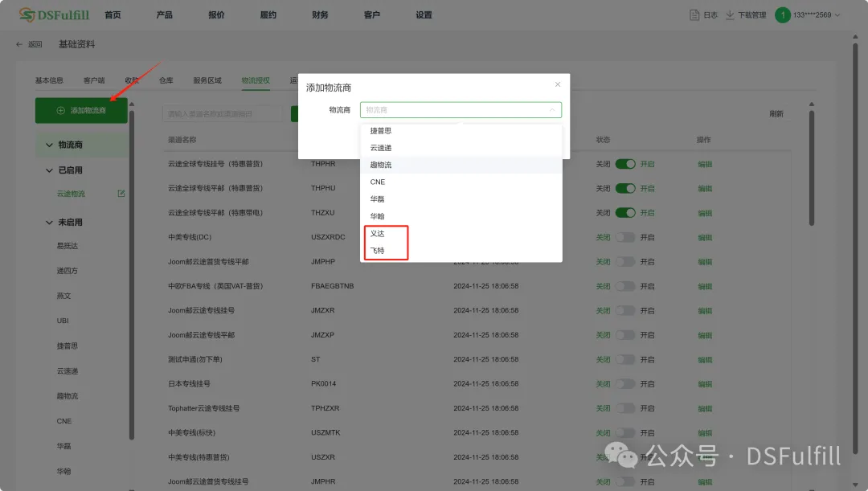Collapse the 物流商 tree section
Screen dimensions: 868x491
(x=49, y=145)
